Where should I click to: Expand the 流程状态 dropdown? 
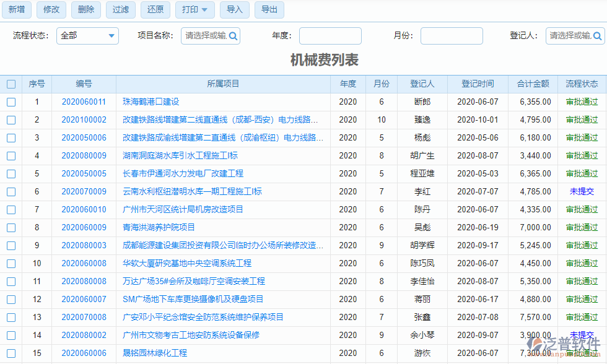pos(111,36)
